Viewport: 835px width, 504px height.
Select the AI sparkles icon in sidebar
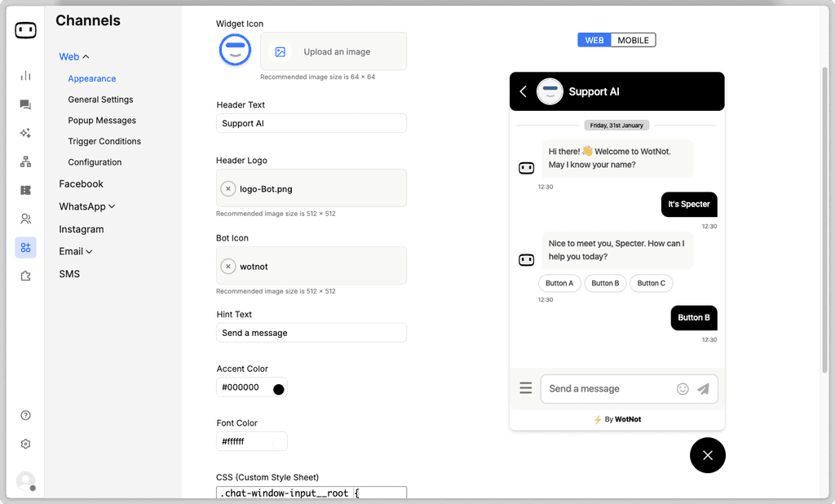coord(25,133)
